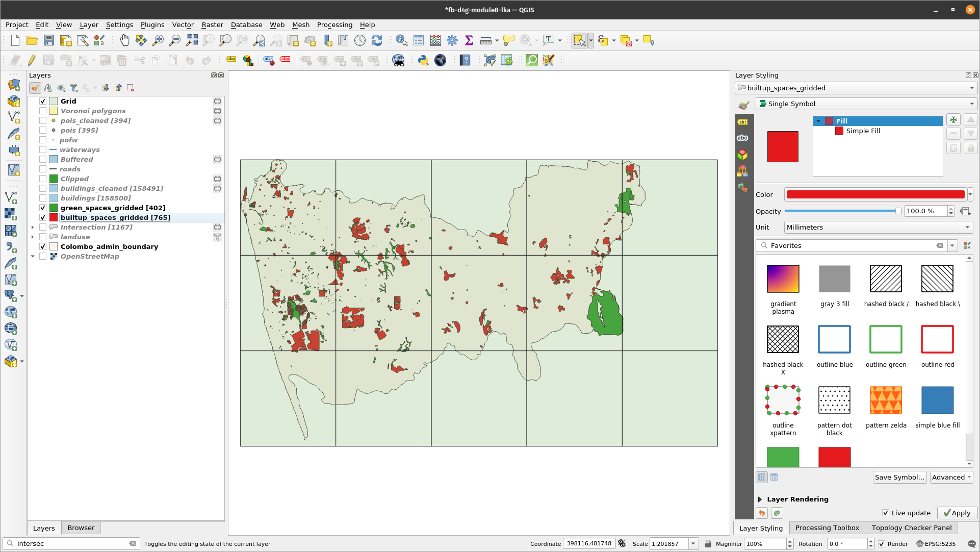Image resolution: width=980 pixels, height=552 pixels.
Task: Open the Labels tab in Layer Styling
Action: (x=743, y=122)
